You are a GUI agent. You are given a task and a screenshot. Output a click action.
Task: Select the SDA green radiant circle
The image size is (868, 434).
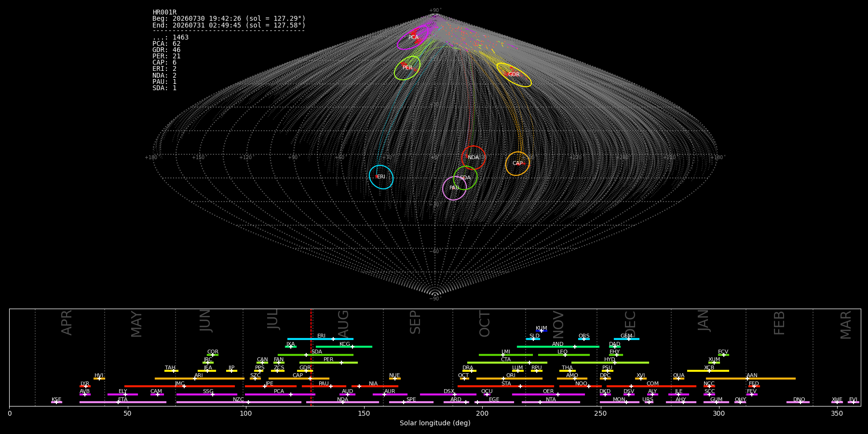(465, 178)
